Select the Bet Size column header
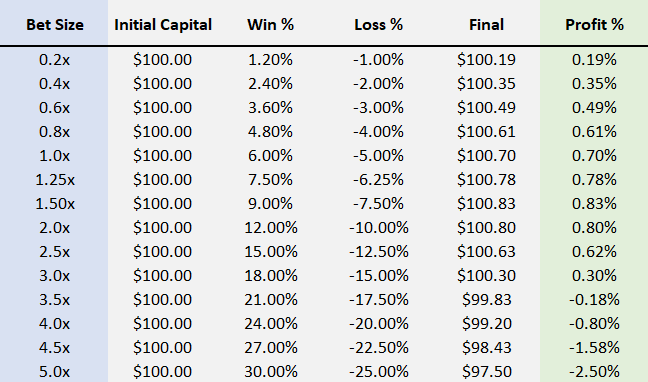 55,25
